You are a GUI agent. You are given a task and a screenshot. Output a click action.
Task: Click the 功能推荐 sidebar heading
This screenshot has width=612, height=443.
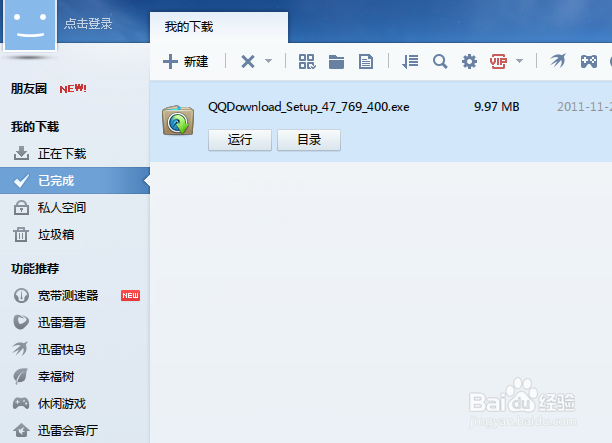pyautogui.click(x=35, y=268)
